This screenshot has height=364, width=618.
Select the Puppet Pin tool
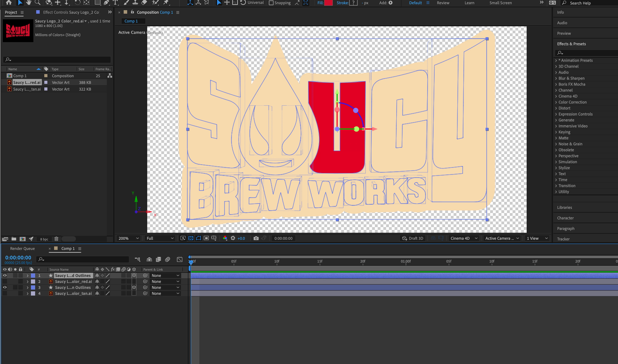tap(166, 3)
